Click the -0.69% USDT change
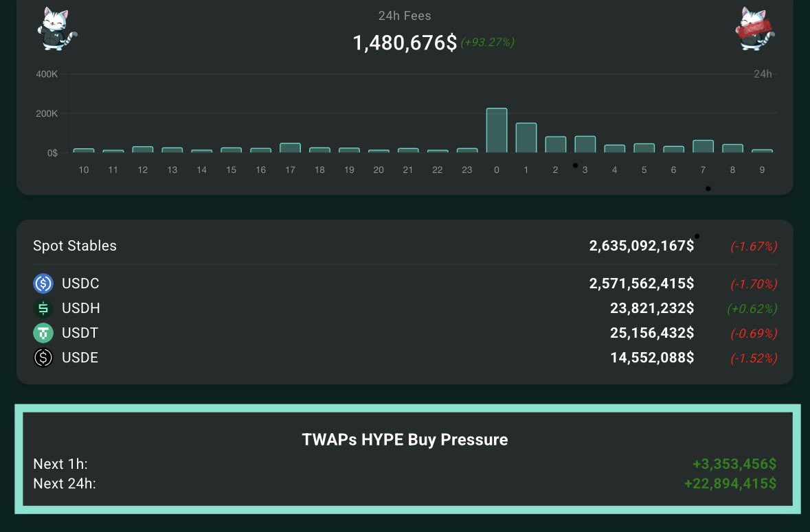 [x=754, y=334]
